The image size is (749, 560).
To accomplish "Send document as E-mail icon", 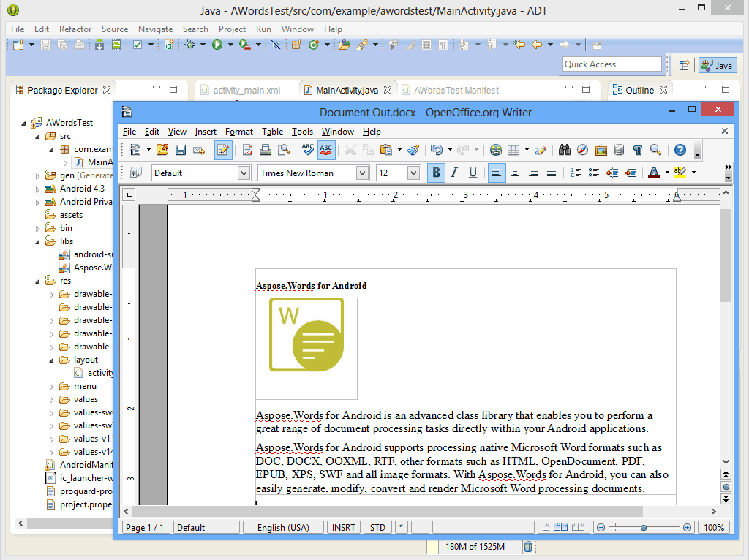I will pos(199,150).
